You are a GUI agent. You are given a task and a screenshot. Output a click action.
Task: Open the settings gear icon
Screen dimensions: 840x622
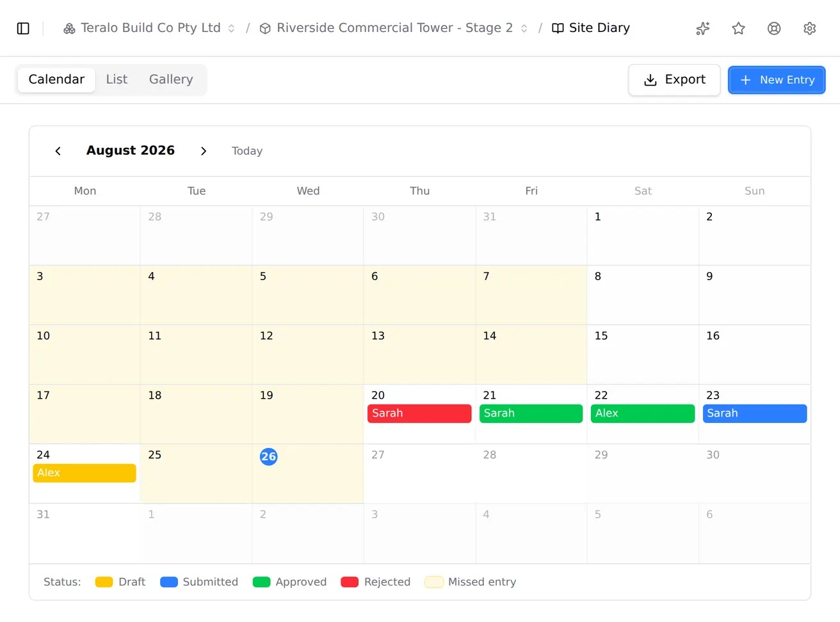810,28
